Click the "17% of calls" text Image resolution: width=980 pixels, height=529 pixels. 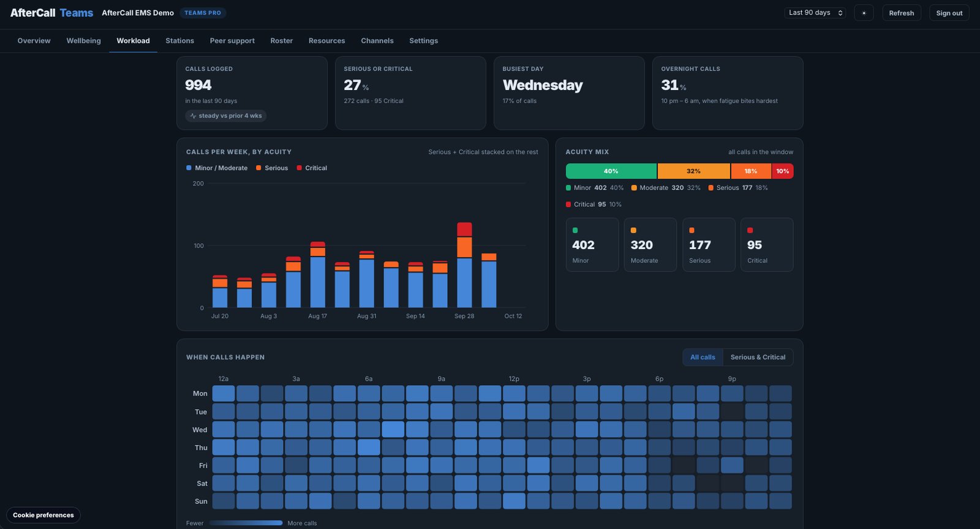tap(519, 101)
